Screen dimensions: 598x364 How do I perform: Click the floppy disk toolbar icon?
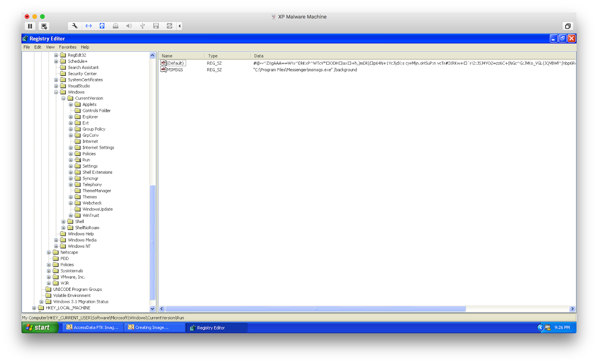coord(156,26)
